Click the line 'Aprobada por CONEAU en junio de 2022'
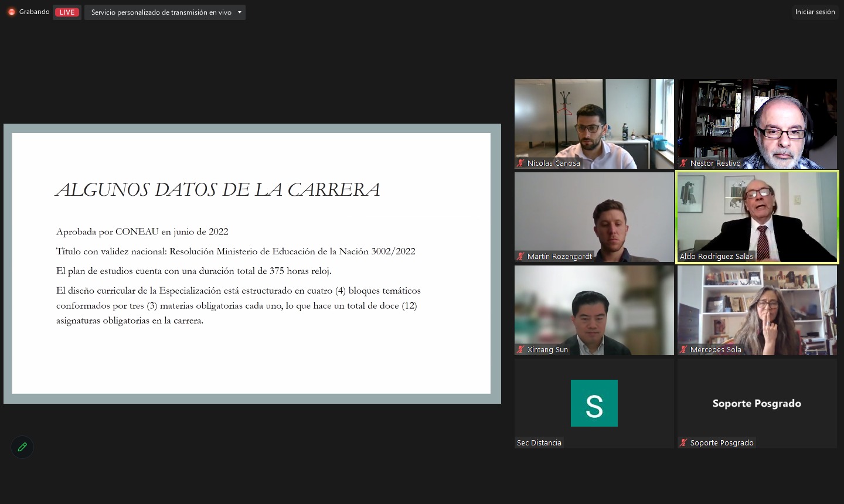This screenshot has height=504, width=844. pyautogui.click(x=142, y=231)
